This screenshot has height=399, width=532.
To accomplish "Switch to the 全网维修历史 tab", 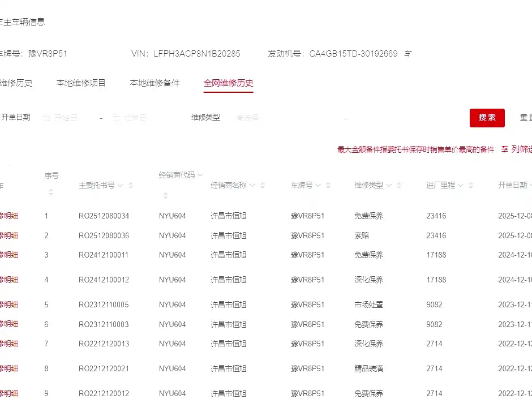I will pyautogui.click(x=228, y=83).
